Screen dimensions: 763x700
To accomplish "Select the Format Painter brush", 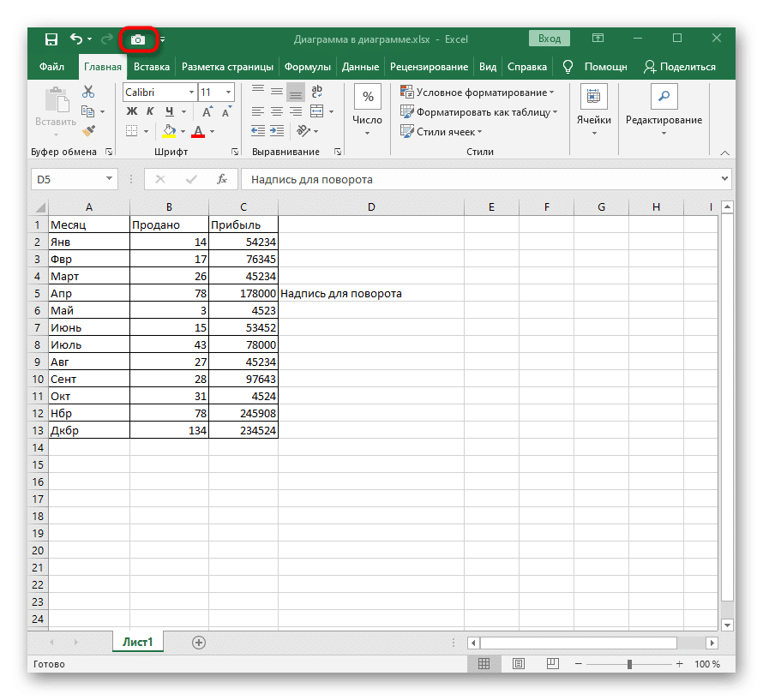I will (87, 131).
